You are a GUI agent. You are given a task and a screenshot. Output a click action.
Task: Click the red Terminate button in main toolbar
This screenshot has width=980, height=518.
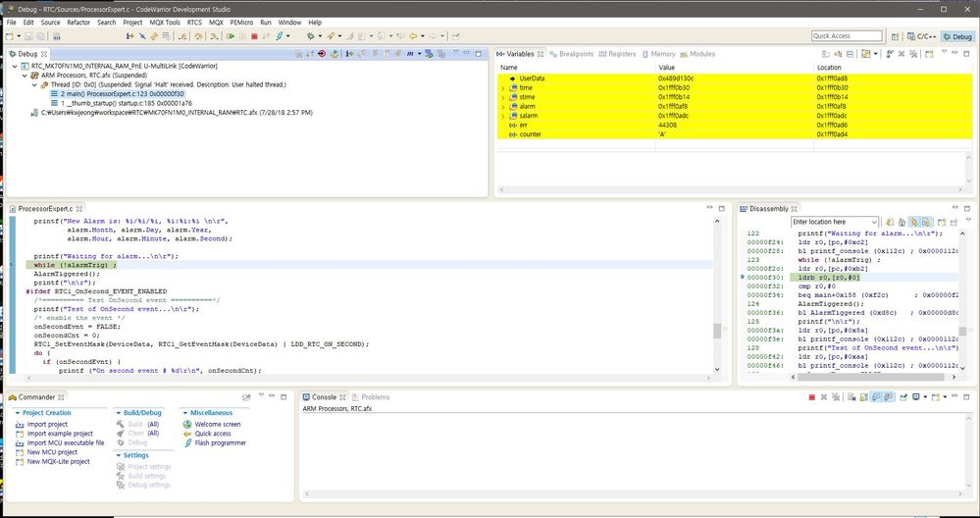click(x=254, y=36)
